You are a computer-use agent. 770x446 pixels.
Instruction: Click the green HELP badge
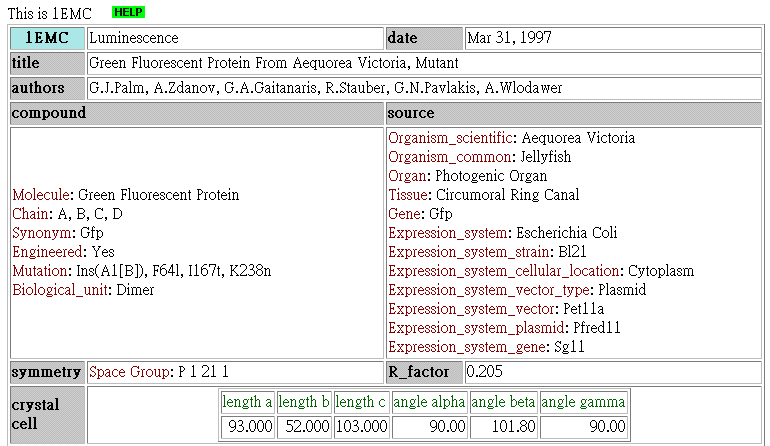128,12
